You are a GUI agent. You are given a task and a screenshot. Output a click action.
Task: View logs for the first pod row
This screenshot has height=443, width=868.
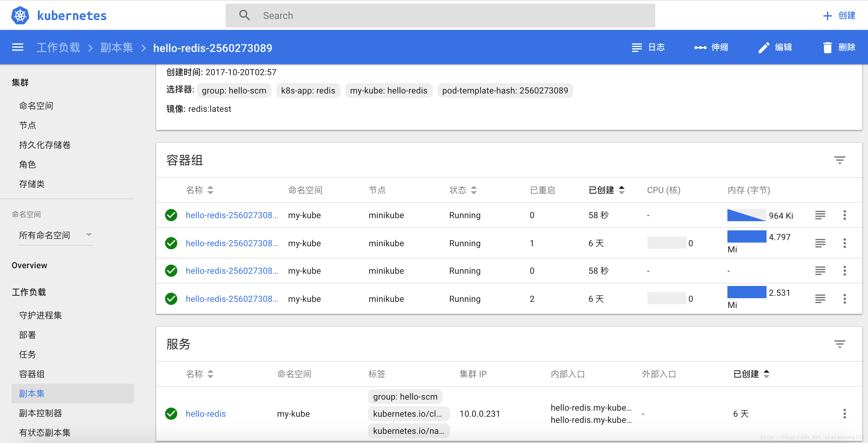tap(821, 215)
